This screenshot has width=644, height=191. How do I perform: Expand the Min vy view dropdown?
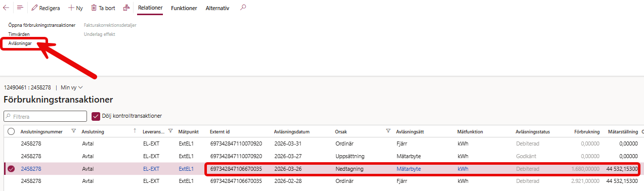(x=71, y=87)
